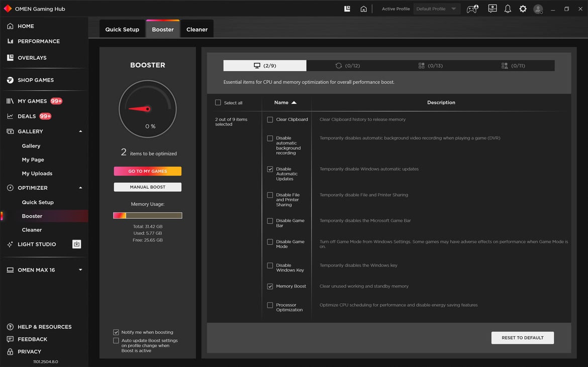
Task: Check the Processor Optimization checkbox
Action: tap(270, 305)
